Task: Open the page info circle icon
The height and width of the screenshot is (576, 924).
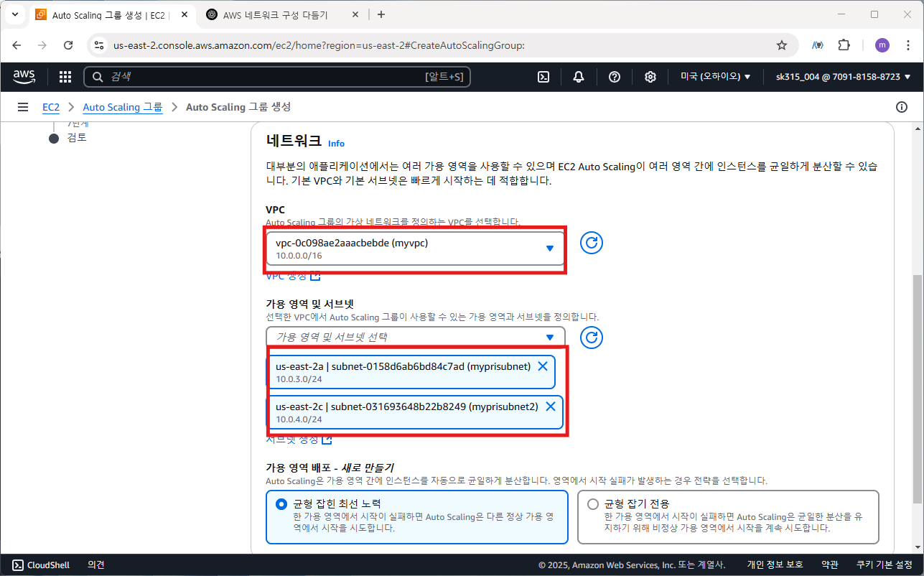Action: tap(902, 107)
